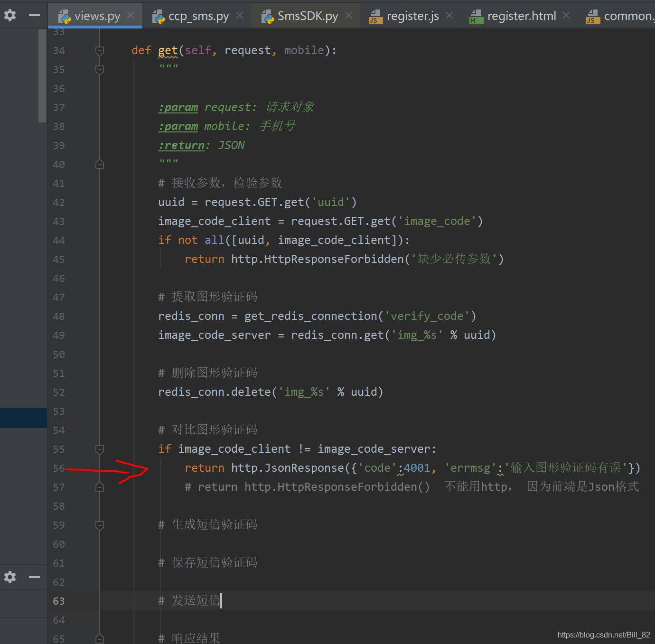The height and width of the screenshot is (644, 655).
Task: Collapse the get method at line 34
Action: (x=100, y=50)
